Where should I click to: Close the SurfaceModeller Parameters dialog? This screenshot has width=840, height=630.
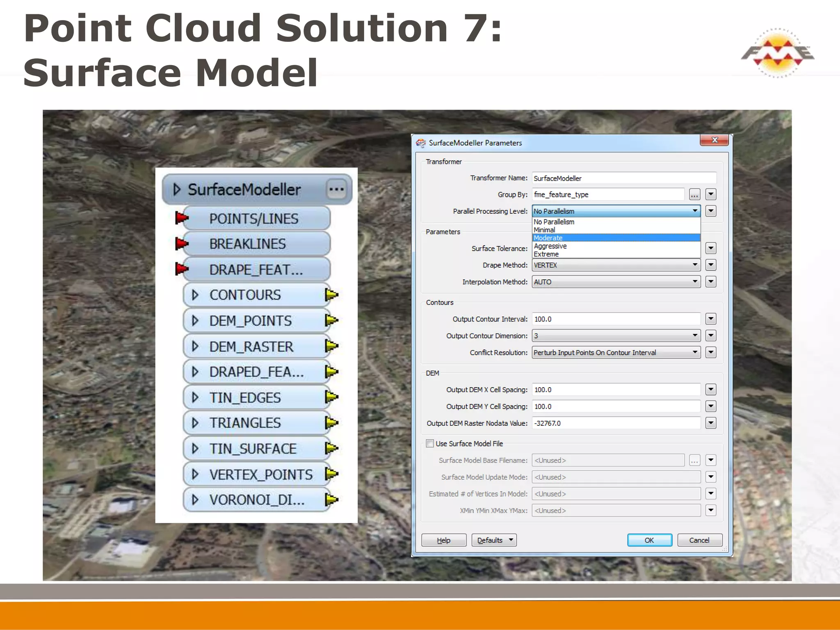[714, 140]
